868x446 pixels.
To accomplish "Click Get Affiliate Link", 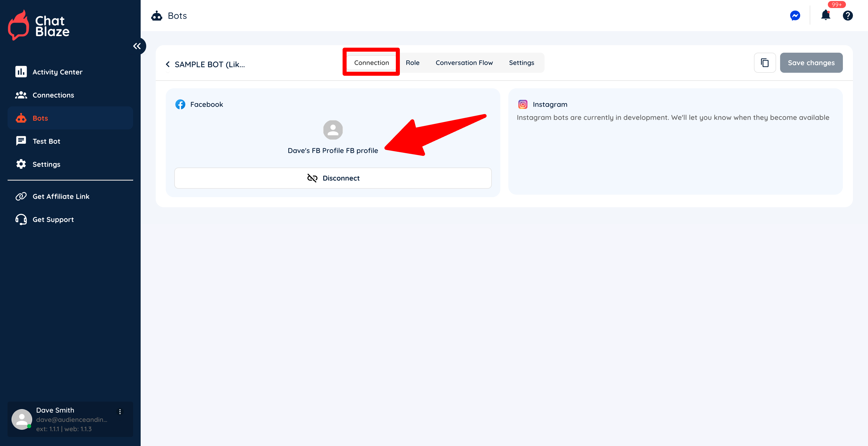I will point(61,197).
